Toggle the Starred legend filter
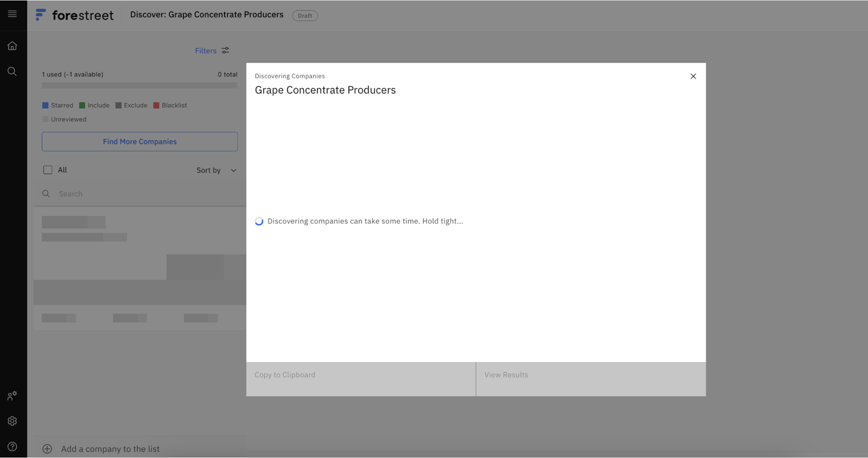This screenshot has height=458, width=868. (x=57, y=105)
